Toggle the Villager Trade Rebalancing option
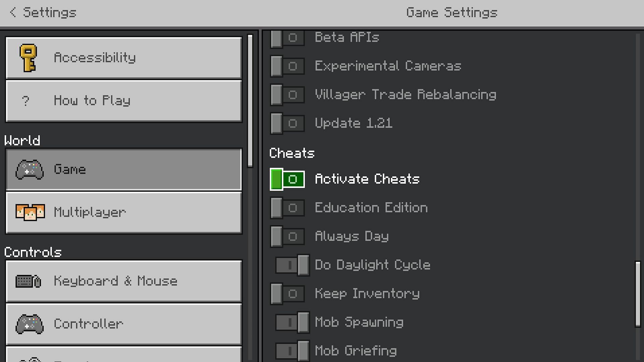The image size is (644, 362). (287, 95)
